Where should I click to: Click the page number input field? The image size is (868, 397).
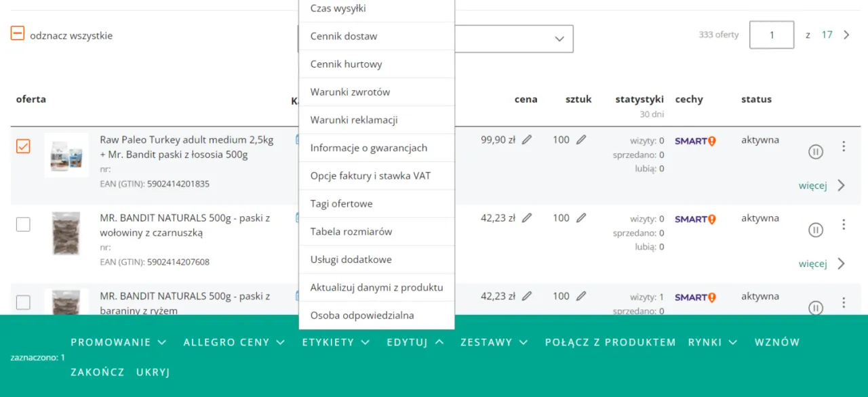pyautogui.click(x=772, y=35)
